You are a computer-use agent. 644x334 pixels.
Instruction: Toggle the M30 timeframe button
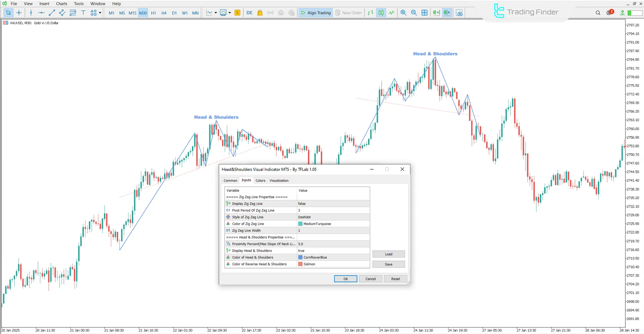point(143,13)
